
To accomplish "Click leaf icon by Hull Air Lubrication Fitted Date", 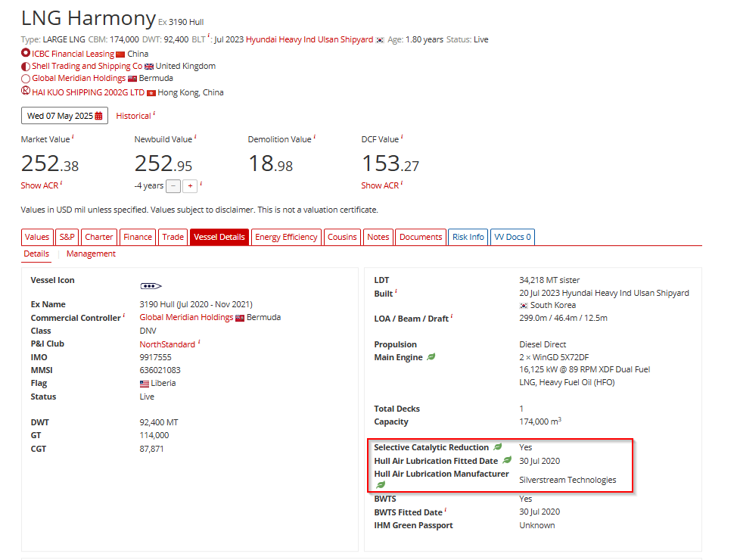I will pyautogui.click(x=507, y=461).
